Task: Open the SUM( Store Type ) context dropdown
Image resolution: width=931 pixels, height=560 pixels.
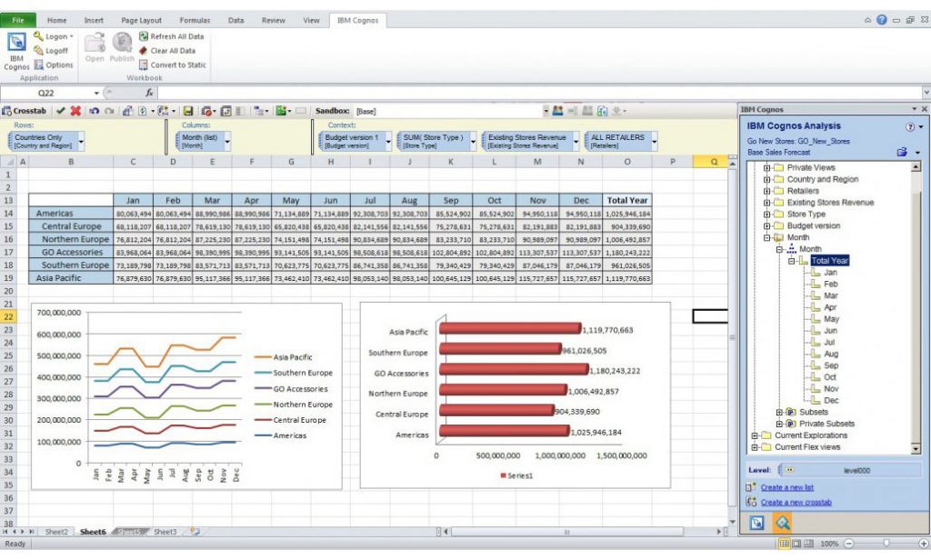Action: tap(473, 141)
